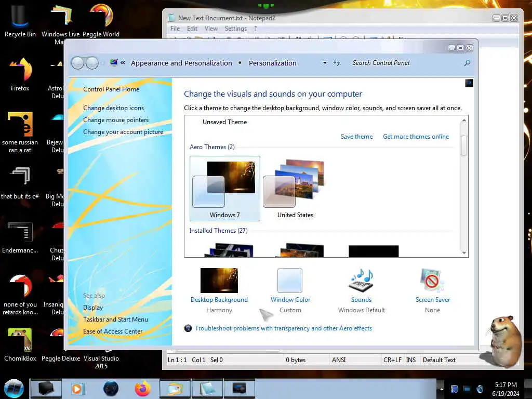532x399 pixels.
Task: Click the Back navigation button
Action: click(x=78, y=63)
